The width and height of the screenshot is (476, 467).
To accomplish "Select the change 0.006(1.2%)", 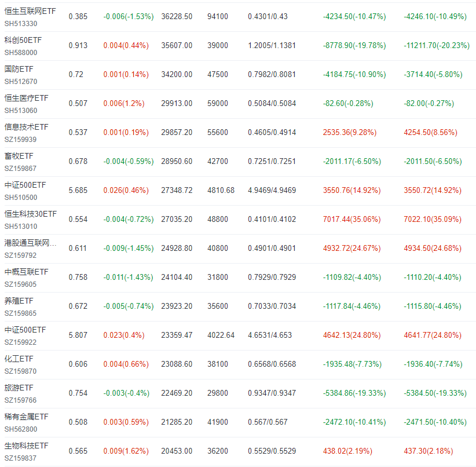I will [124, 104].
